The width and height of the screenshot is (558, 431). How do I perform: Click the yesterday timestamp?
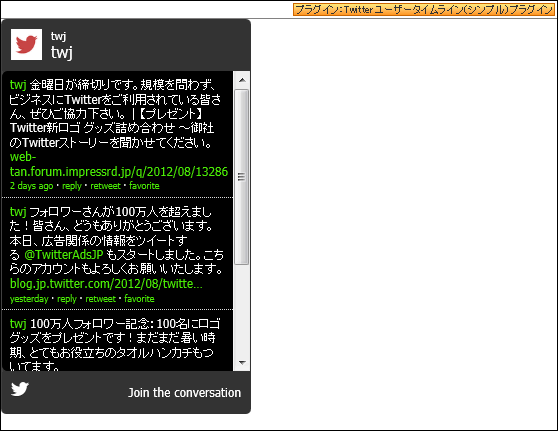point(29,299)
